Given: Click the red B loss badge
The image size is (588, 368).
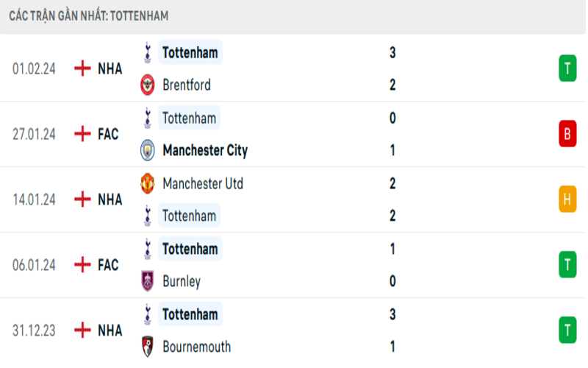Looking at the screenshot, I should pos(567,134).
